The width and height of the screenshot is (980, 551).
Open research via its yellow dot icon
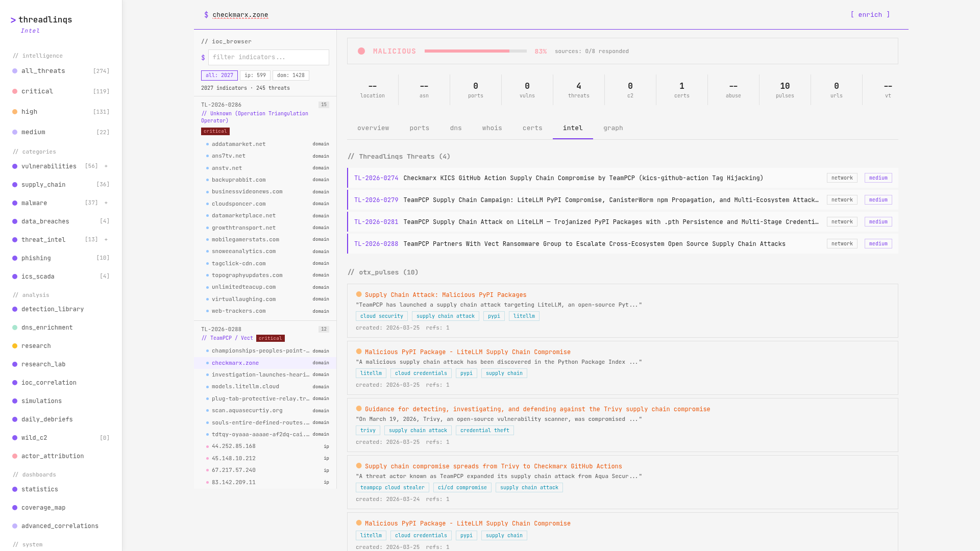click(15, 346)
